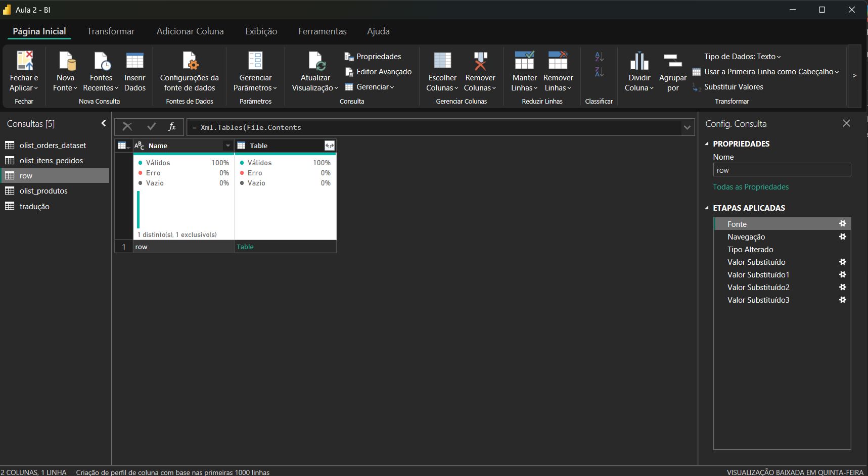Open settings gear for Valor Substituído1 step
Screen dimensions: 868x476
843,274
